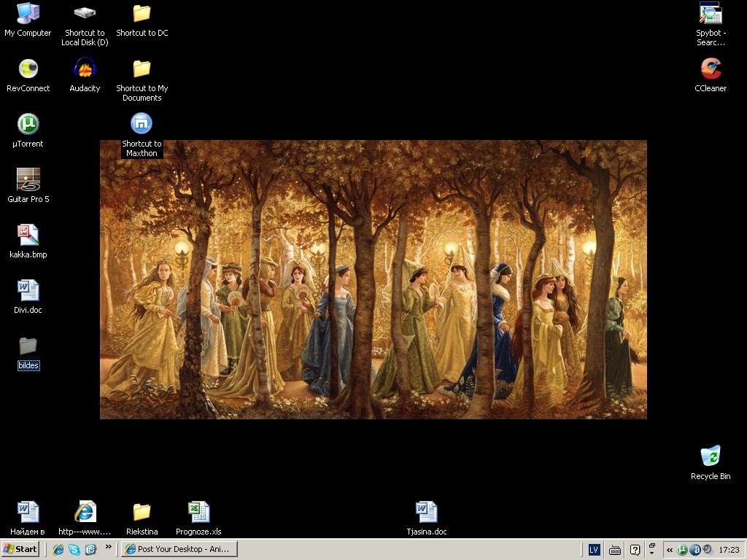Viewport: 747px width, 560px height.
Task: Click the Start button
Action: (x=20, y=549)
